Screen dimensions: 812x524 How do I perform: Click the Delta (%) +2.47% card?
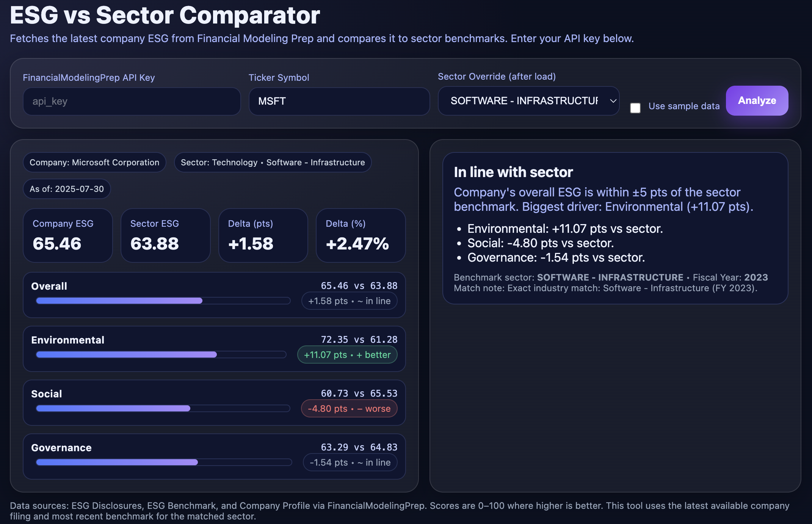(x=361, y=235)
